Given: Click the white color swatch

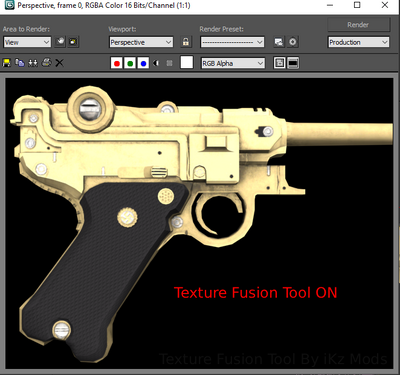Looking at the screenshot, I should point(187,62).
